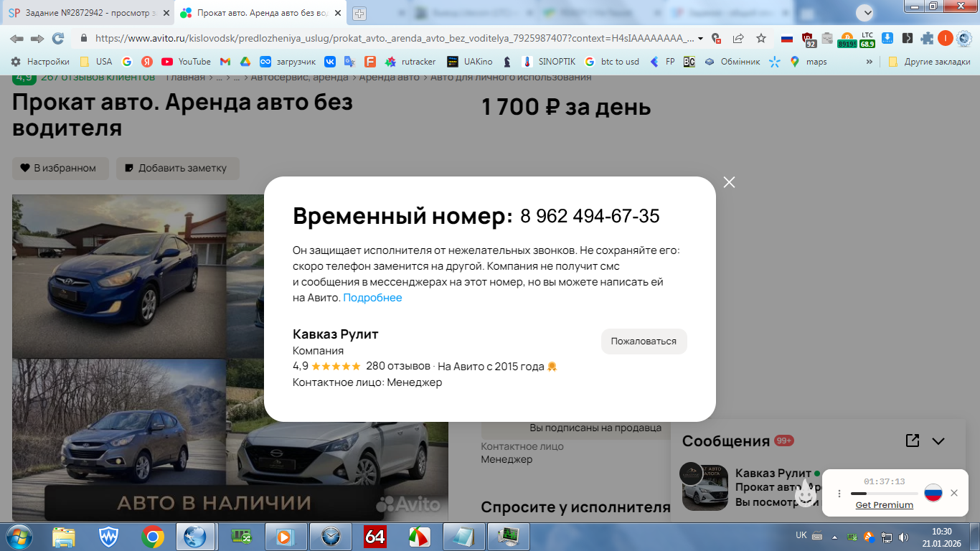The width and height of the screenshot is (980, 551).
Task: Open a new browser tab
Action: coord(359,13)
